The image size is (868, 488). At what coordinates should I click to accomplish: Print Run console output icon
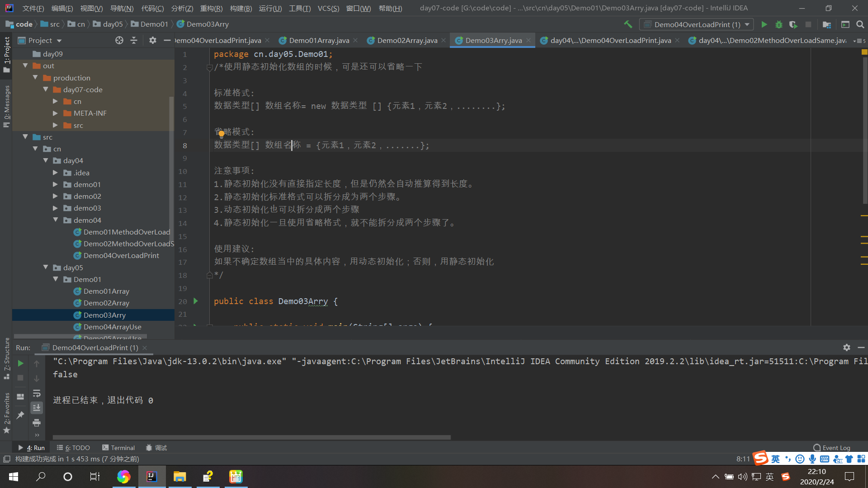(37, 422)
